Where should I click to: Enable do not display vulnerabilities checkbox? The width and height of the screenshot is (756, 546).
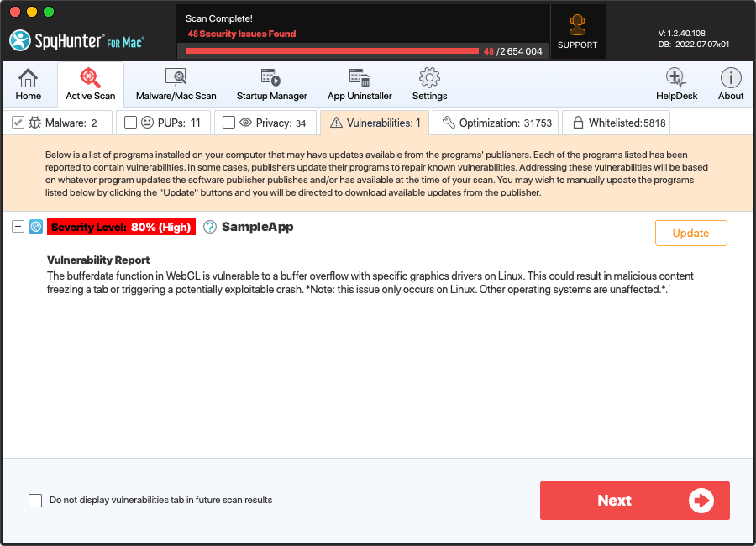coord(35,501)
